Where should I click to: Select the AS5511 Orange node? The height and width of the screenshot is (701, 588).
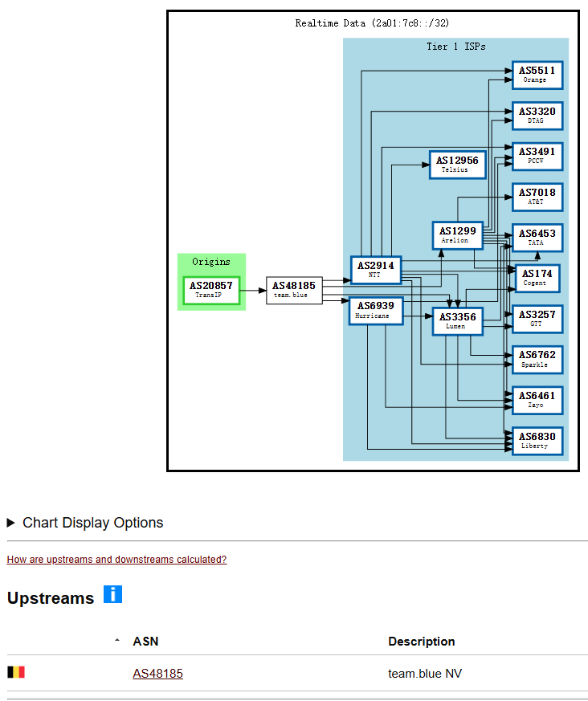537,75
